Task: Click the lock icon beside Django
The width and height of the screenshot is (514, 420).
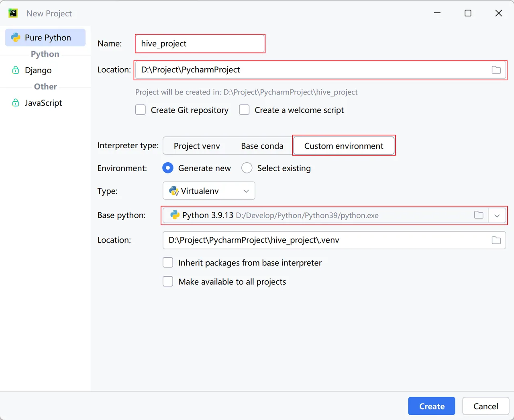Action: 16,70
